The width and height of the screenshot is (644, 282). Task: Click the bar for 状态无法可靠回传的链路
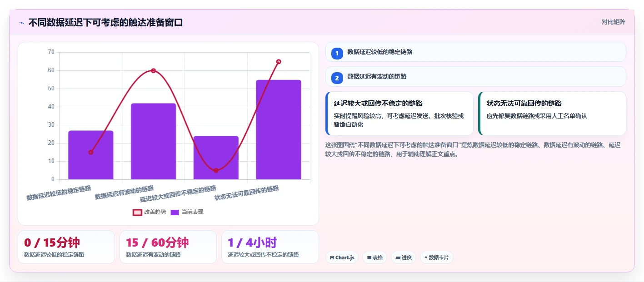(x=279, y=129)
